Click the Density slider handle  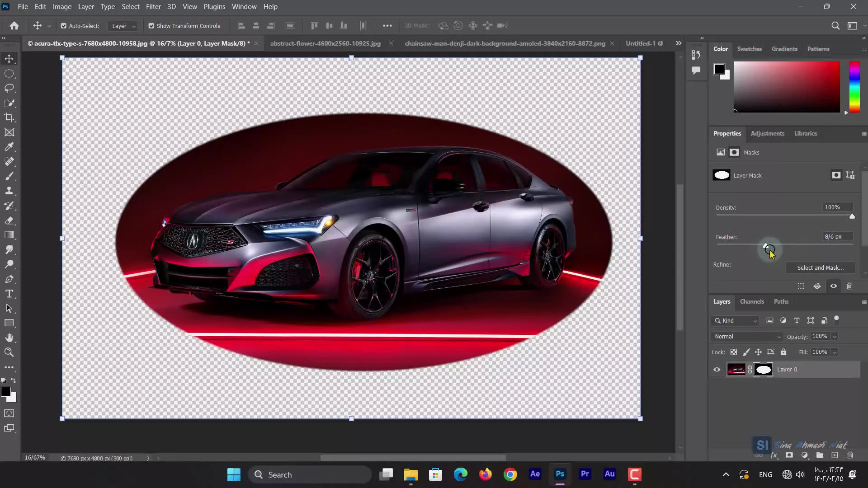pos(852,216)
